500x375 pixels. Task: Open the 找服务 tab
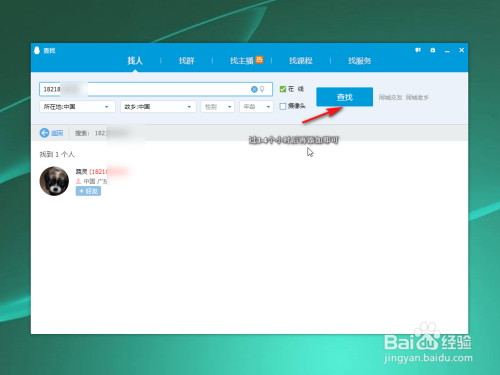pos(360,61)
